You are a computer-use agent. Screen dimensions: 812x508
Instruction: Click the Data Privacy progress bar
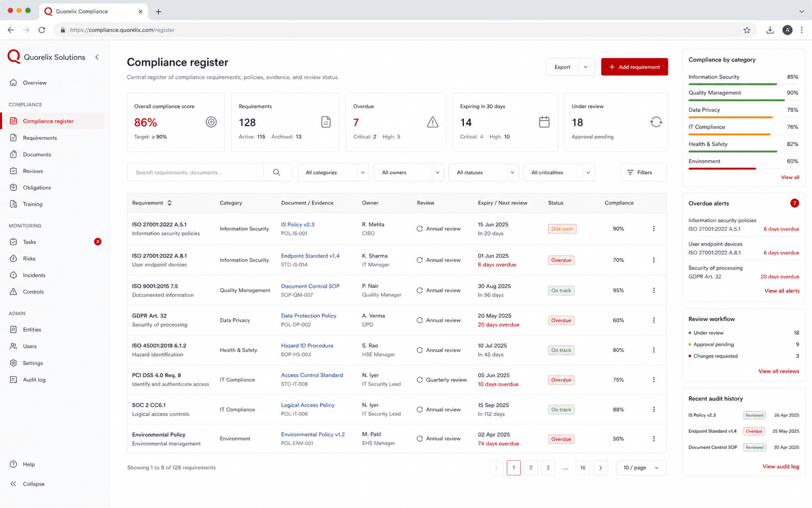click(x=743, y=117)
